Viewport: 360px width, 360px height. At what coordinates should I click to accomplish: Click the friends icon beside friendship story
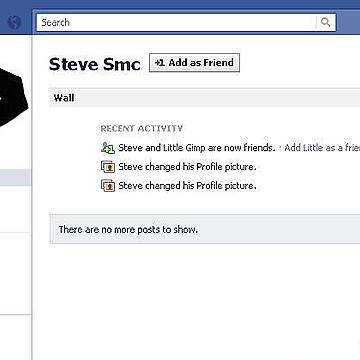108,148
